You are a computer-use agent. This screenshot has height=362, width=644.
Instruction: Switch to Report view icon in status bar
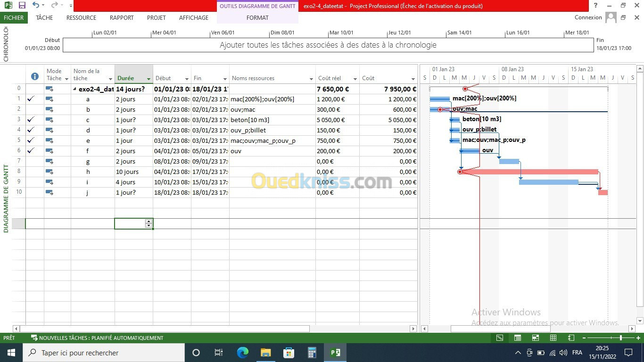click(571, 338)
